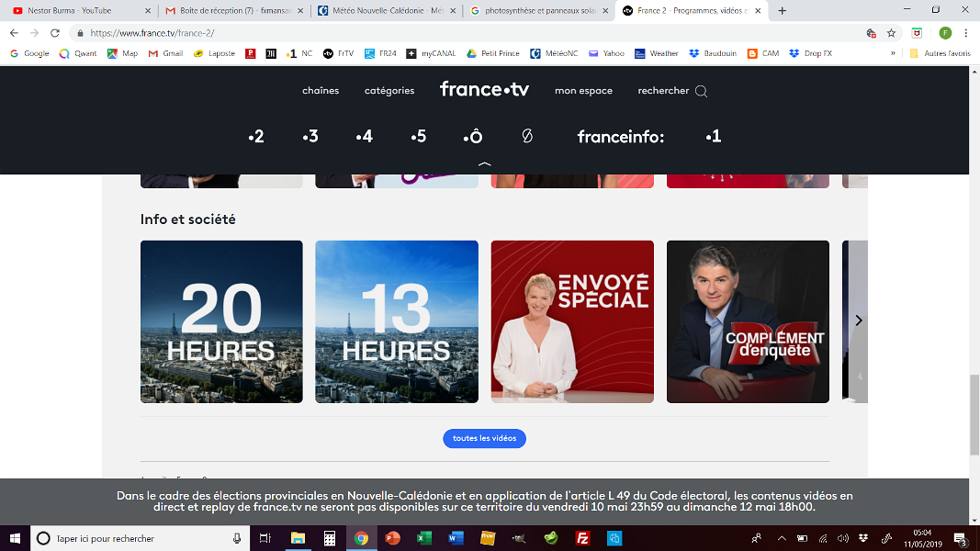Open the myCANAL bookmark
Viewport: 980px width, 551px height.
pos(431,53)
